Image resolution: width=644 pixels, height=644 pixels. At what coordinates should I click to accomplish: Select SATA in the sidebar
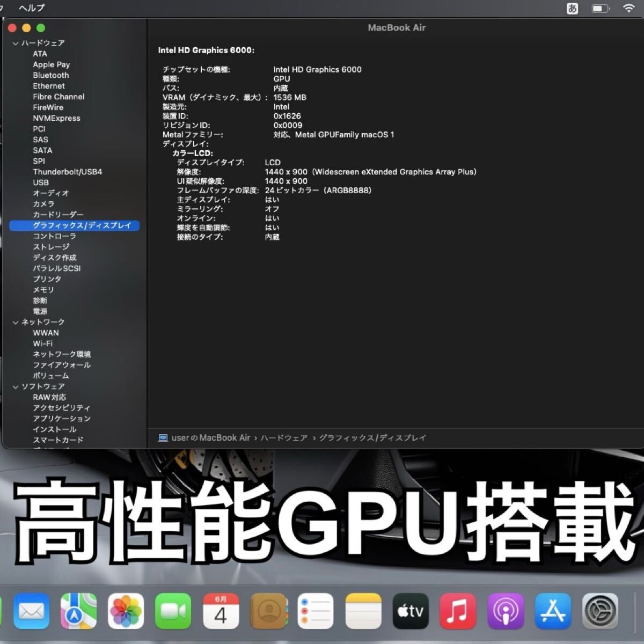point(42,150)
